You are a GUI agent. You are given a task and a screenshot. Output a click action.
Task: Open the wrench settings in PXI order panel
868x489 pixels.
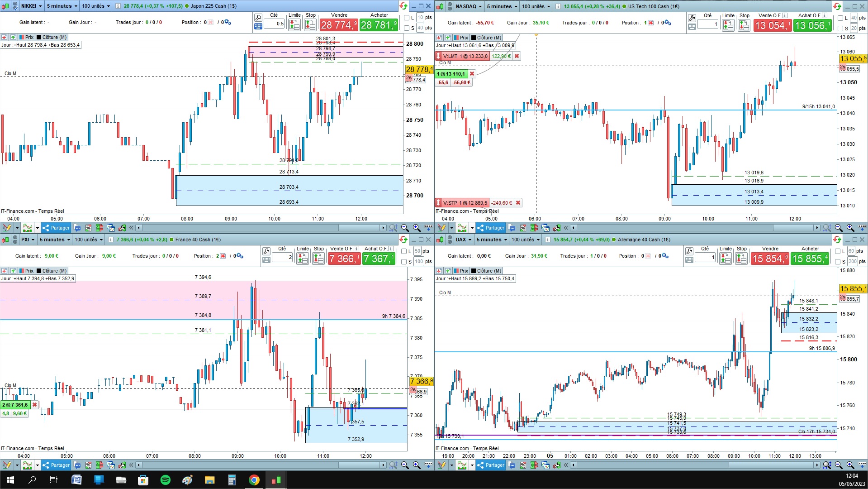coord(266,251)
